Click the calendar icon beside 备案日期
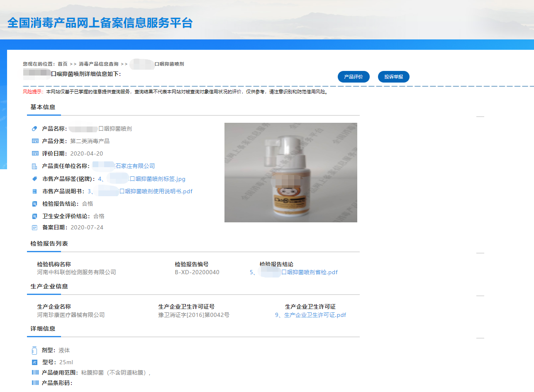 pos(35,228)
